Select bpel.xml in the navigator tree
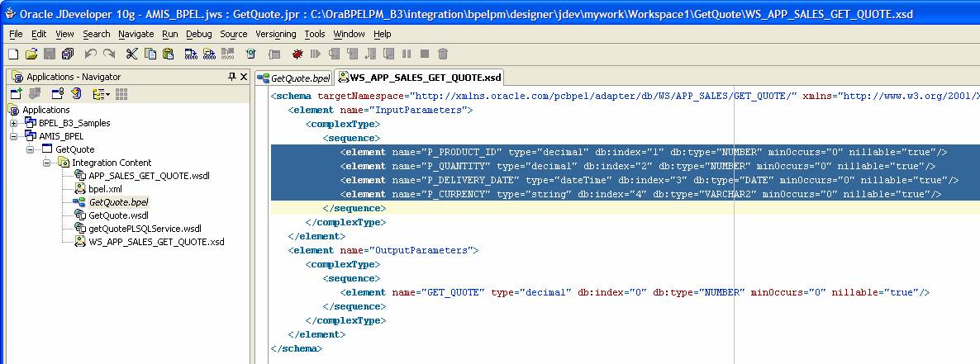This screenshot has width=980, height=364. pyautogui.click(x=105, y=189)
